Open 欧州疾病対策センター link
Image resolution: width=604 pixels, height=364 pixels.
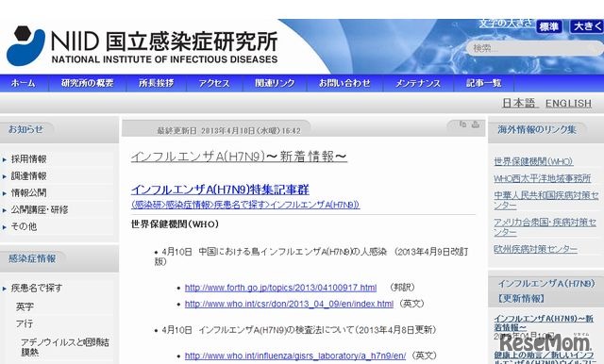click(536, 249)
